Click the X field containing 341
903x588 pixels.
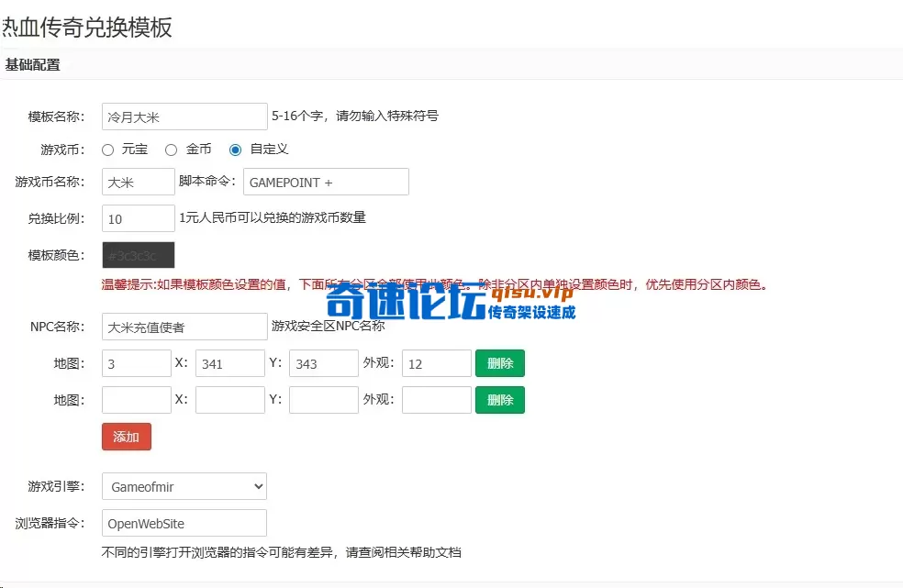click(x=229, y=363)
